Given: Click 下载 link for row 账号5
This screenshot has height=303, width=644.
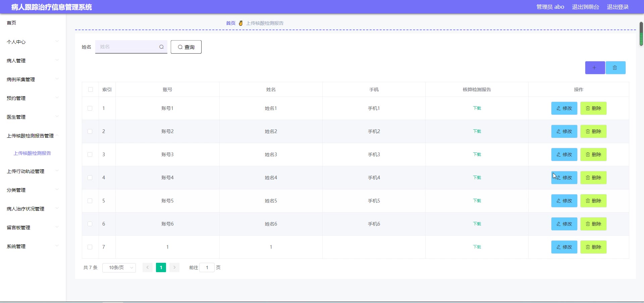Looking at the screenshot, I should tap(477, 201).
